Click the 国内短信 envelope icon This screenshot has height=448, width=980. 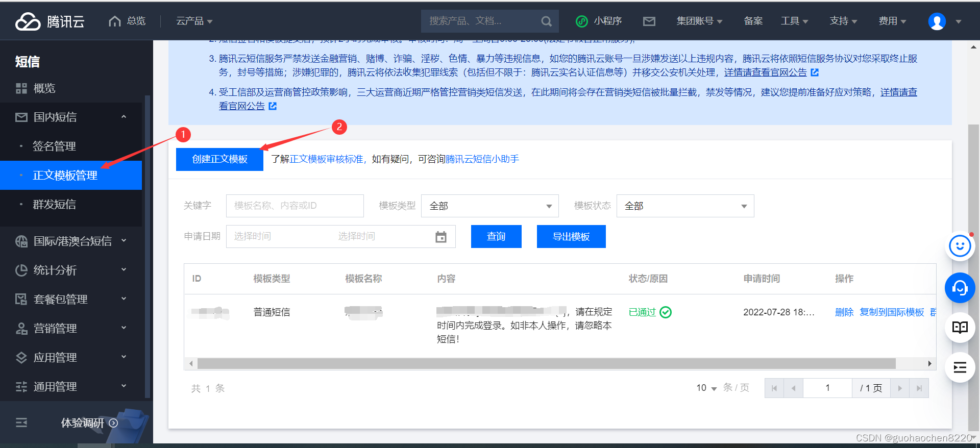point(21,117)
